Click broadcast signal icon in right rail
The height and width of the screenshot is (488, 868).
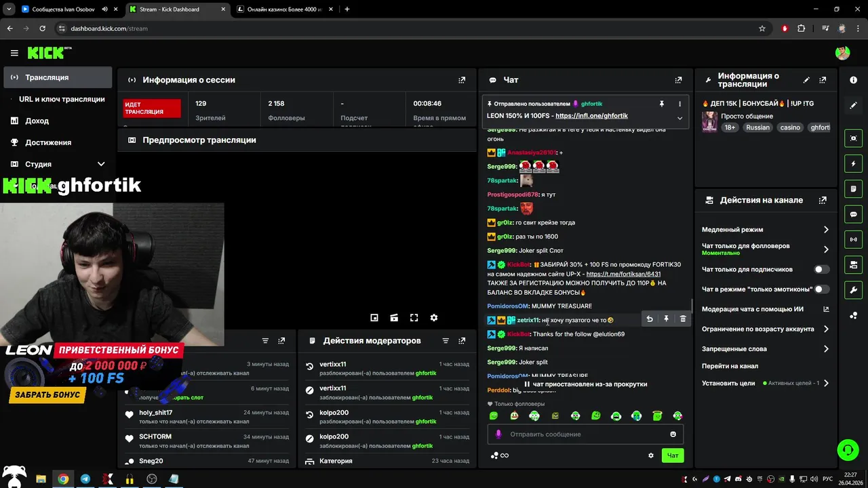point(853,239)
